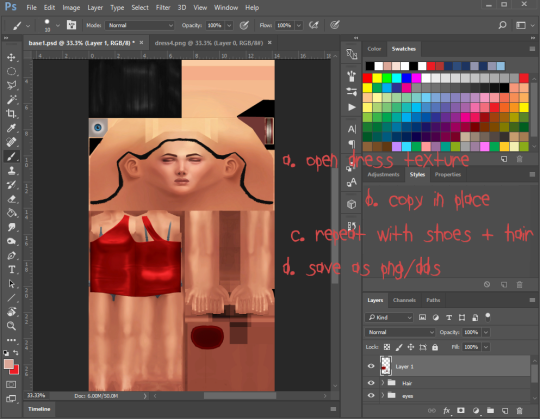The width and height of the screenshot is (540, 419).
Task: Hide the eyes group visibility
Action: tap(371, 396)
